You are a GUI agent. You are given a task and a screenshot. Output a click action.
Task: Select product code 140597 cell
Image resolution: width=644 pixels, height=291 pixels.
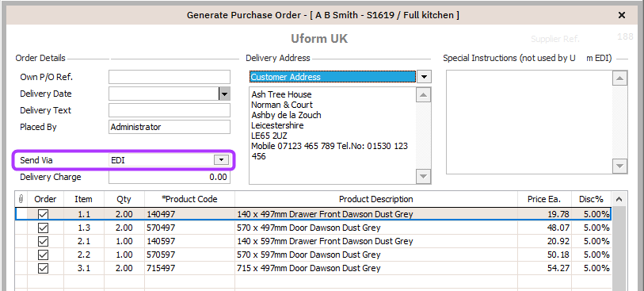point(189,241)
